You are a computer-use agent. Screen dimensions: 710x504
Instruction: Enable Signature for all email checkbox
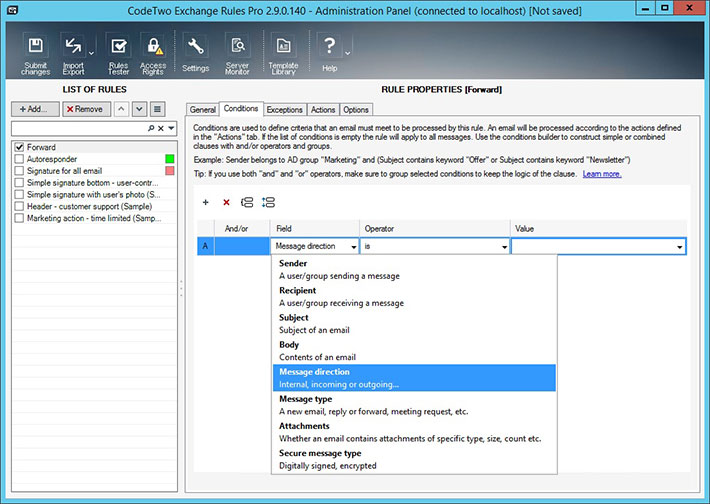[19, 171]
